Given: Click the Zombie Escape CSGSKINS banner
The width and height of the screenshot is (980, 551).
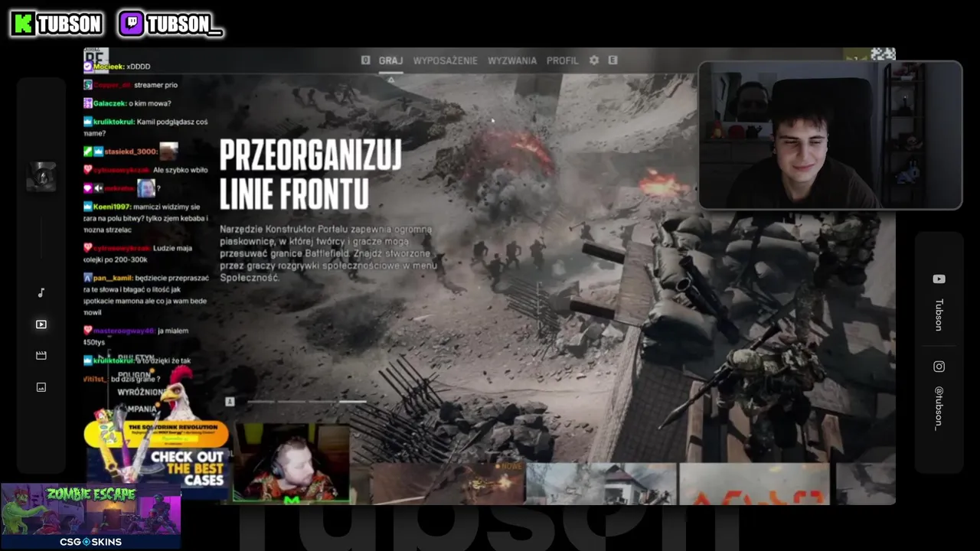Looking at the screenshot, I should tap(90, 516).
